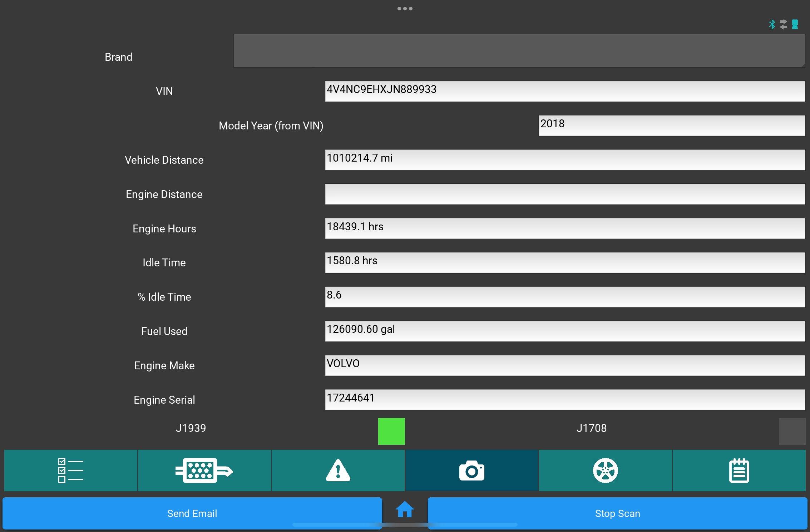Open the ECU/module scan icon
Screen dimensions: 810x532
(x=203, y=470)
